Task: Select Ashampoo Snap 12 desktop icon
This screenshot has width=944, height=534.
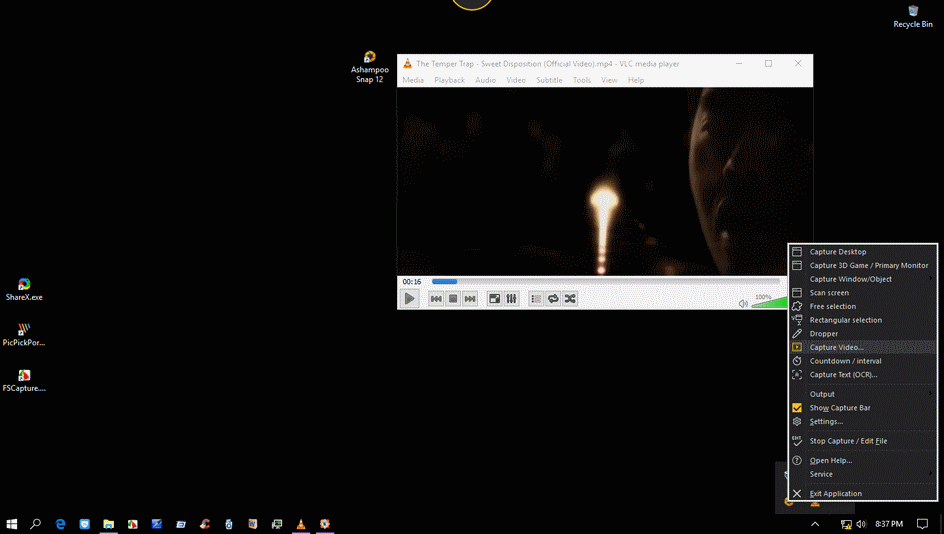Action: point(370,67)
